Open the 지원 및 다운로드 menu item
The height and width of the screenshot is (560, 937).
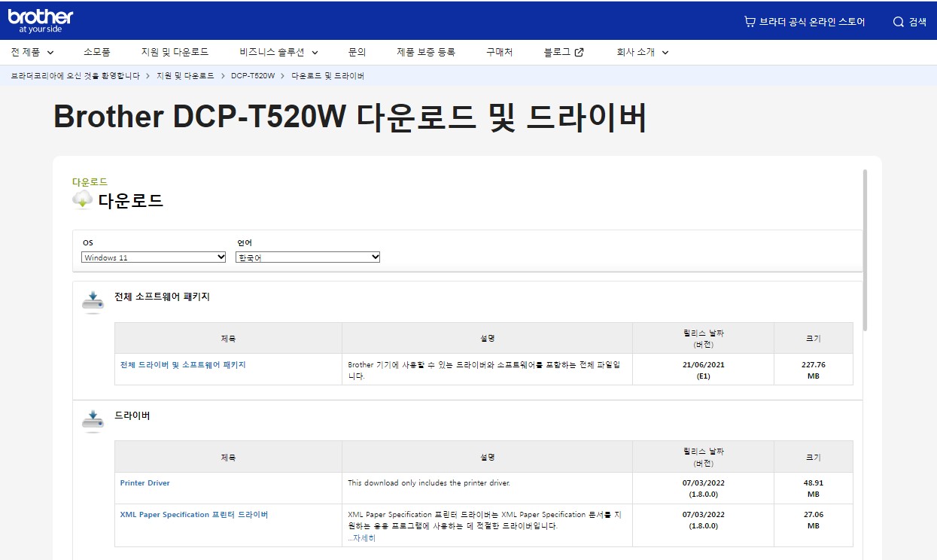coord(175,53)
